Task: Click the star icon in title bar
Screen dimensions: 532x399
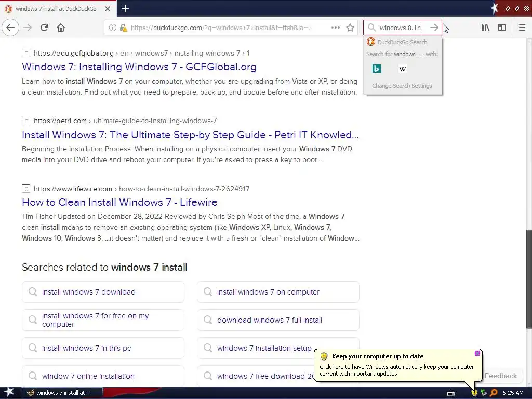Action: 495,8
